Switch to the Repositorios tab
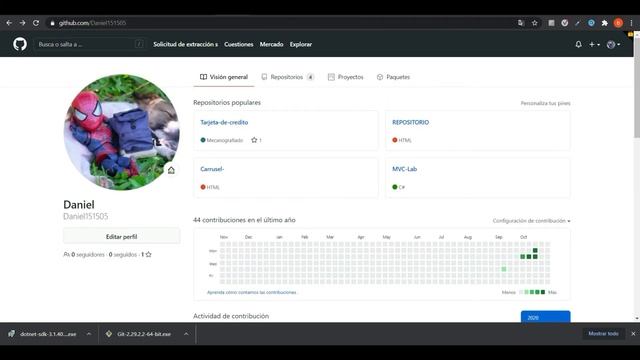Viewport: 640px width, 360px height. (x=288, y=77)
